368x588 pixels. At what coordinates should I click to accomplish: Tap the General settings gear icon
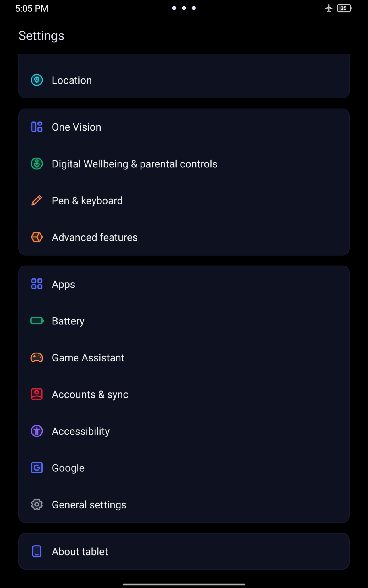[37, 504]
